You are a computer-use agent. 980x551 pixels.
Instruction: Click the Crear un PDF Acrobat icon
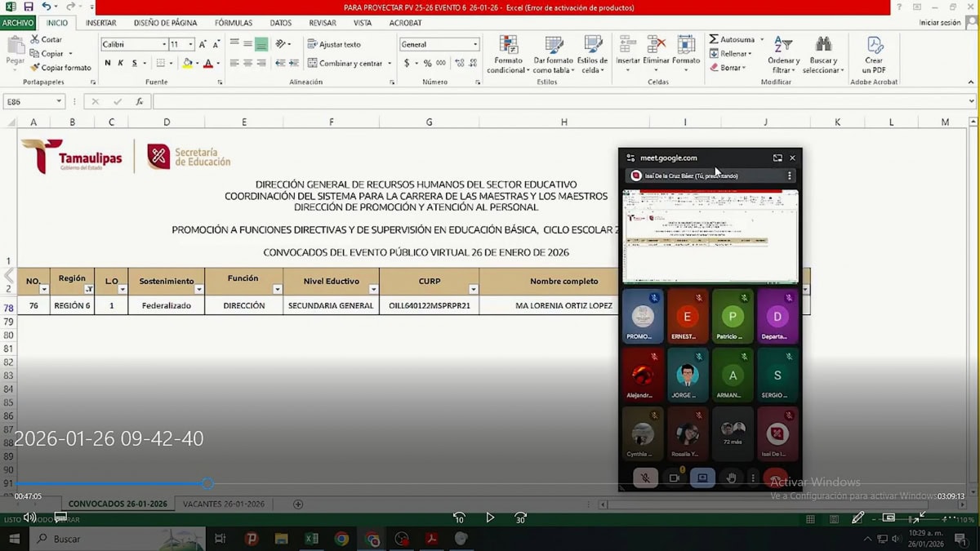click(x=874, y=49)
